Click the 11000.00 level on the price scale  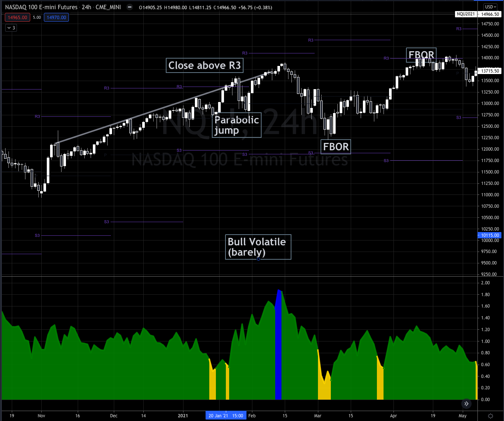click(490, 195)
